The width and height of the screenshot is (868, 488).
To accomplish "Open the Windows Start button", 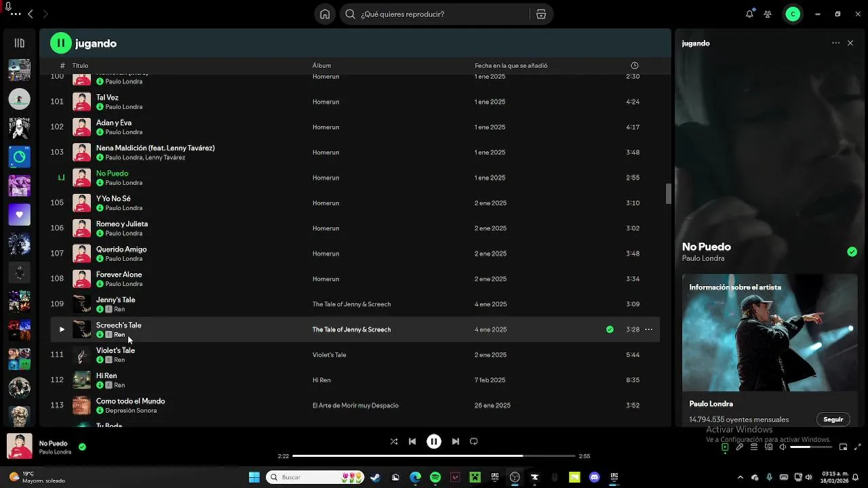I will pyautogui.click(x=254, y=477).
